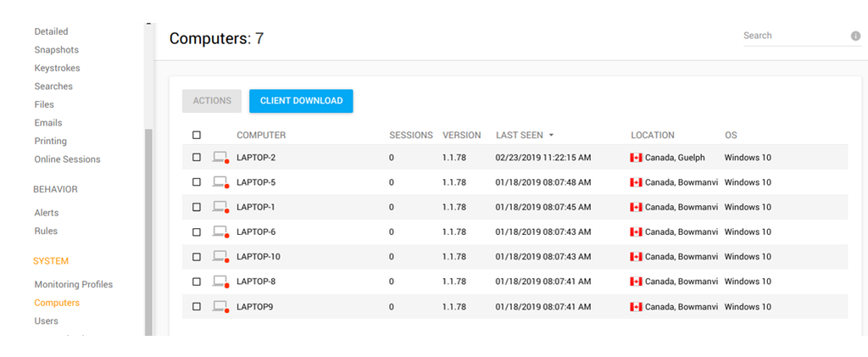The image size is (868, 357).
Task: Click the laptop icon for LAPTOP-6
Action: click(220, 231)
